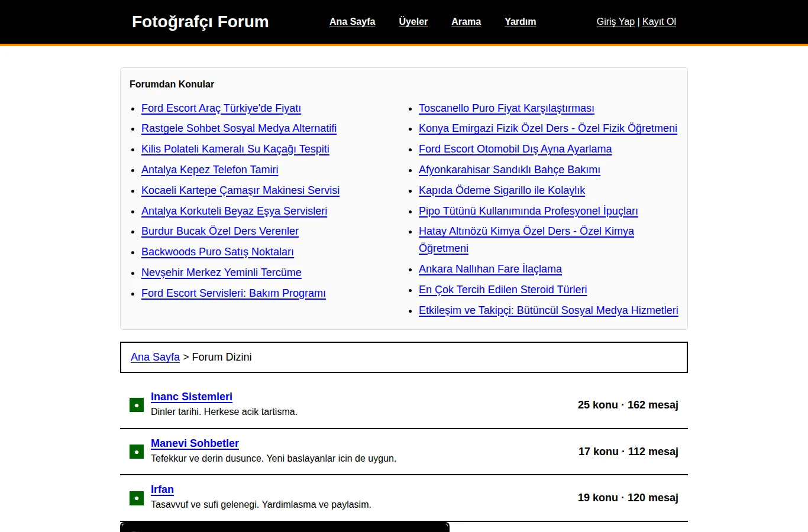The height and width of the screenshot is (532, 808).
Task: Open Nevşehir Merkez Yeminli Tercüme topic
Action: 221,273
